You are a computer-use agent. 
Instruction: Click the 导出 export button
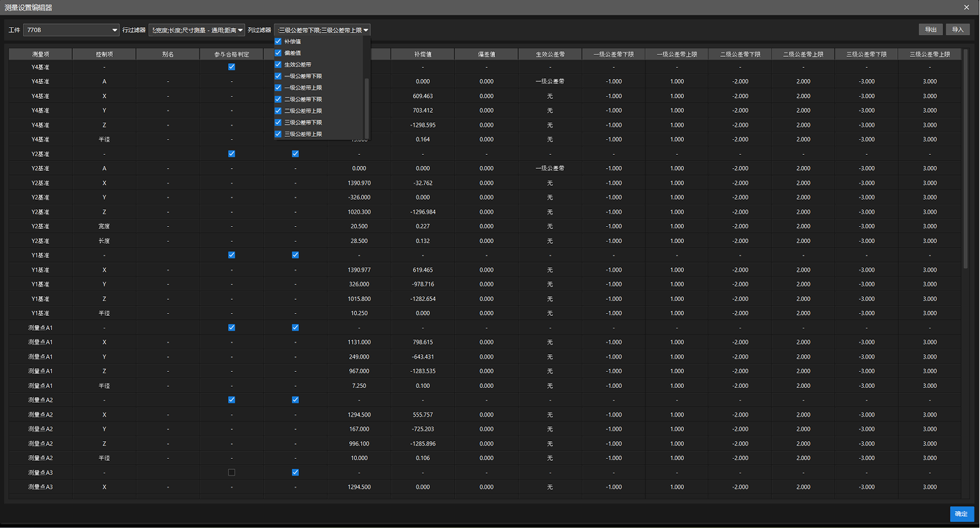tap(930, 30)
